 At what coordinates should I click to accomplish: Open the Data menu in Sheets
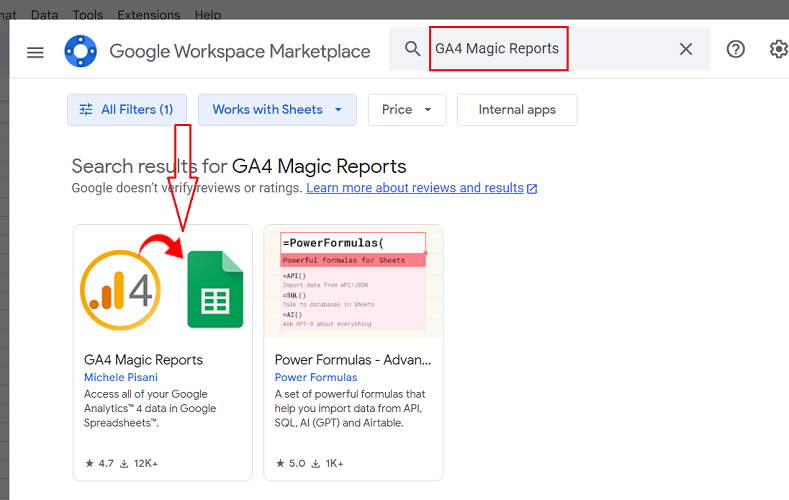click(44, 15)
